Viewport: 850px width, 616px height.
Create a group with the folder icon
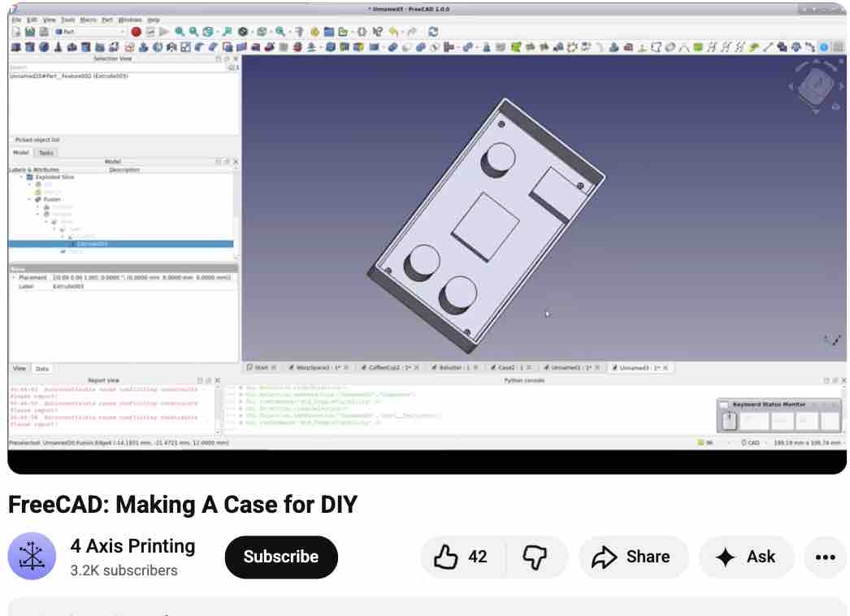click(328, 32)
